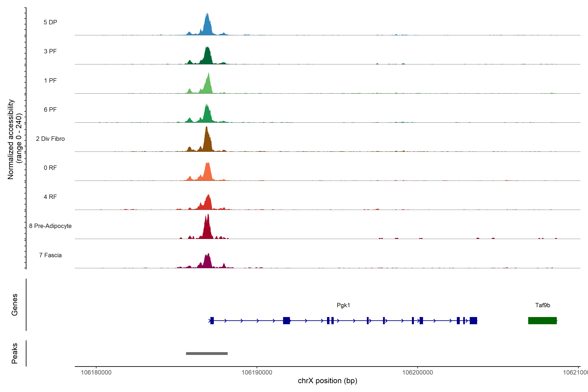Click the 7 Fascia track label
Viewport: 588px width, 392px height.
pos(50,255)
